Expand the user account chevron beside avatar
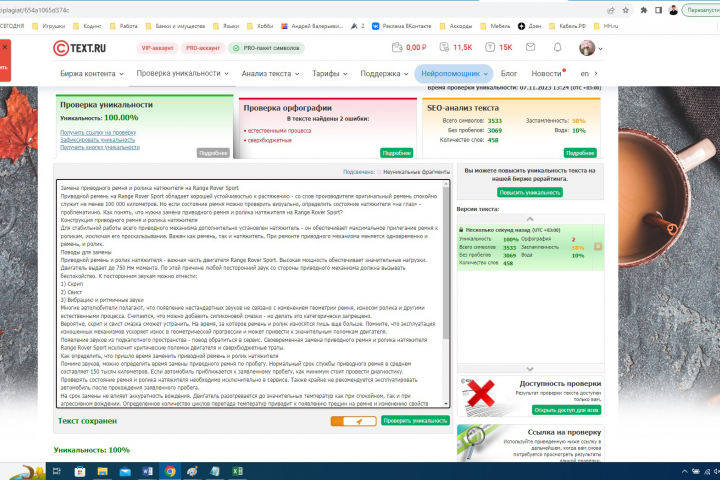The image size is (720, 480). tap(600, 48)
